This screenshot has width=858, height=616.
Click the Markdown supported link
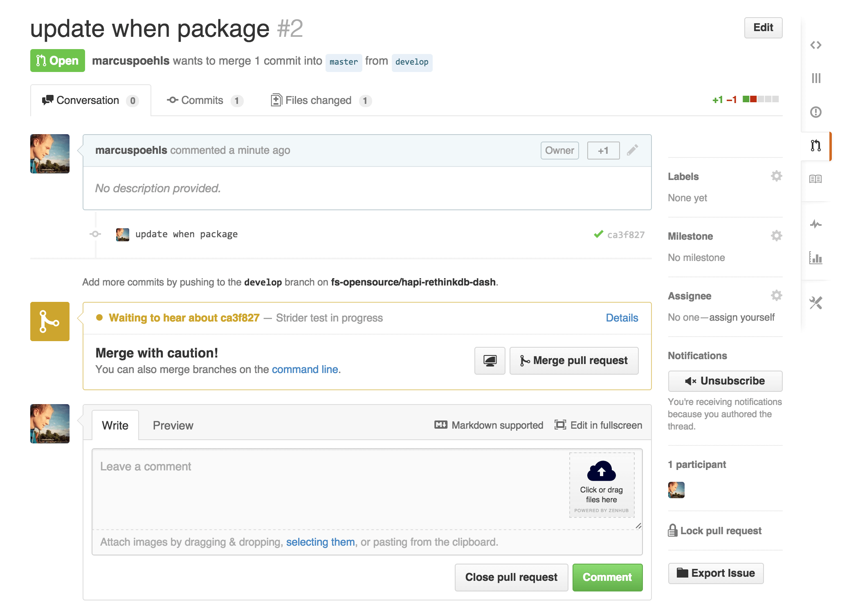coord(489,425)
